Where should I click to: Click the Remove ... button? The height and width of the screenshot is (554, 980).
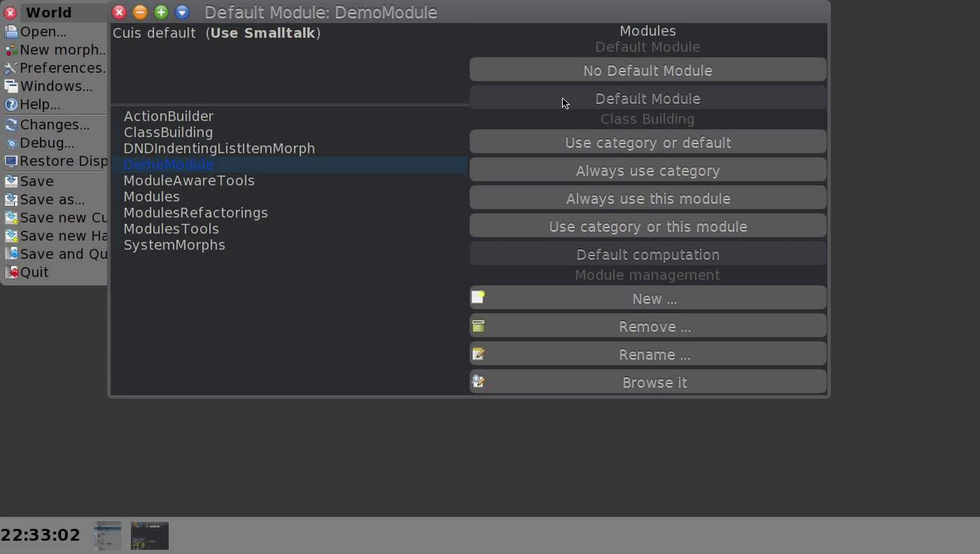coord(647,326)
